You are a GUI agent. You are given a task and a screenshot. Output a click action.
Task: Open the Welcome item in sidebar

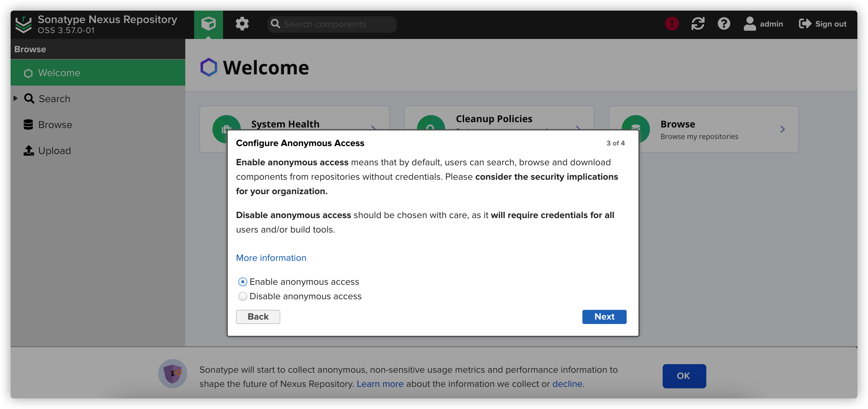(x=59, y=73)
